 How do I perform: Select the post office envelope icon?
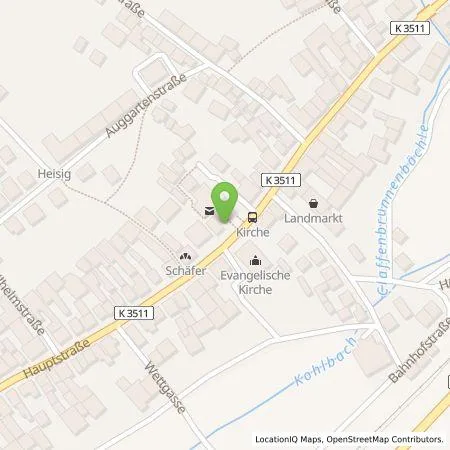coord(209,211)
